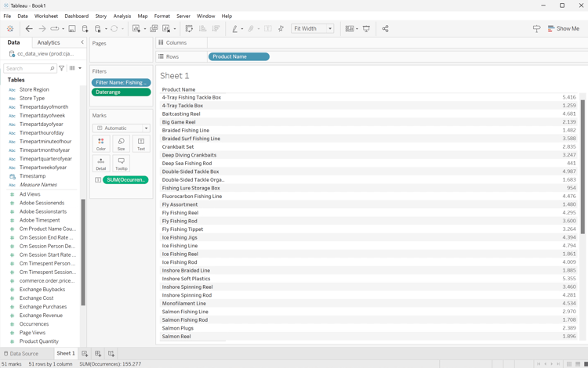Duplicate sheet toolbar icon
The image size is (588, 368).
[x=154, y=29]
